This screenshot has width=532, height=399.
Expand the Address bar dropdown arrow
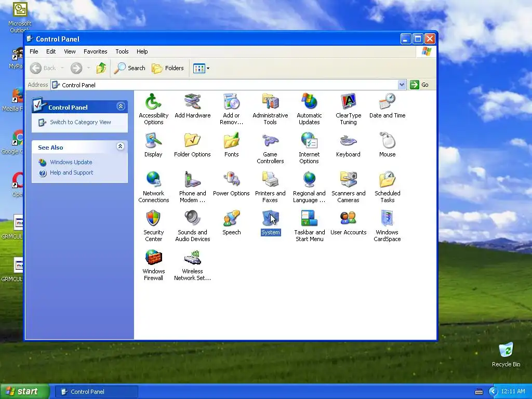pyautogui.click(x=402, y=85)
